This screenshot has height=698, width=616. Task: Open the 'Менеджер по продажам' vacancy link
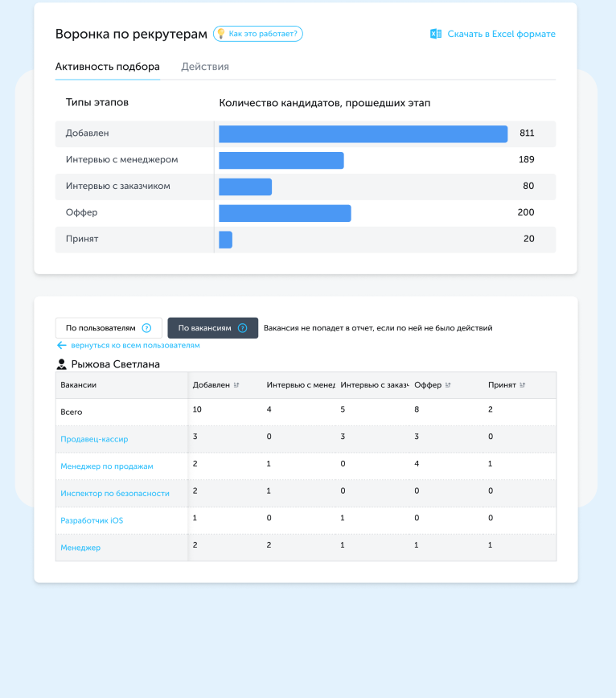pos(107,466)
